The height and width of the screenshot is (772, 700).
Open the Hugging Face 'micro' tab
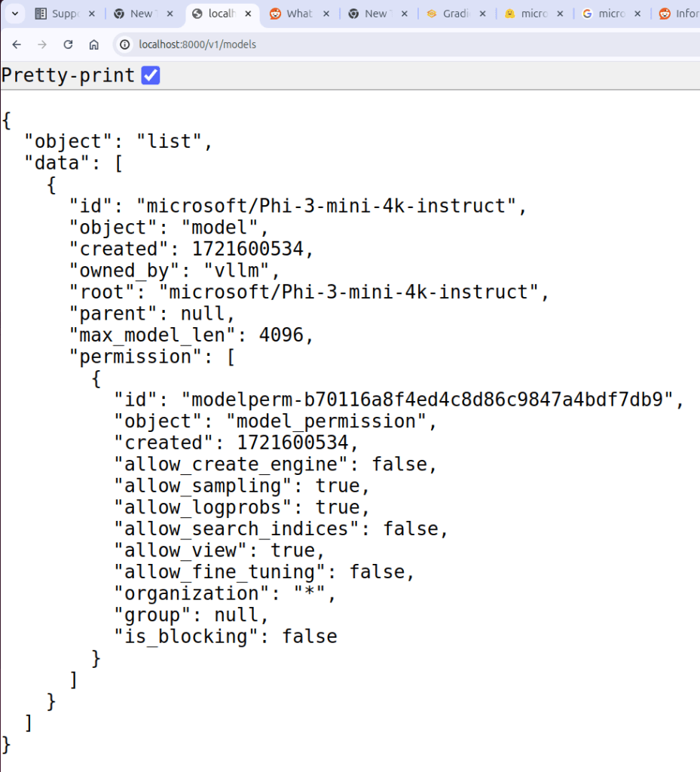(527, 14)
